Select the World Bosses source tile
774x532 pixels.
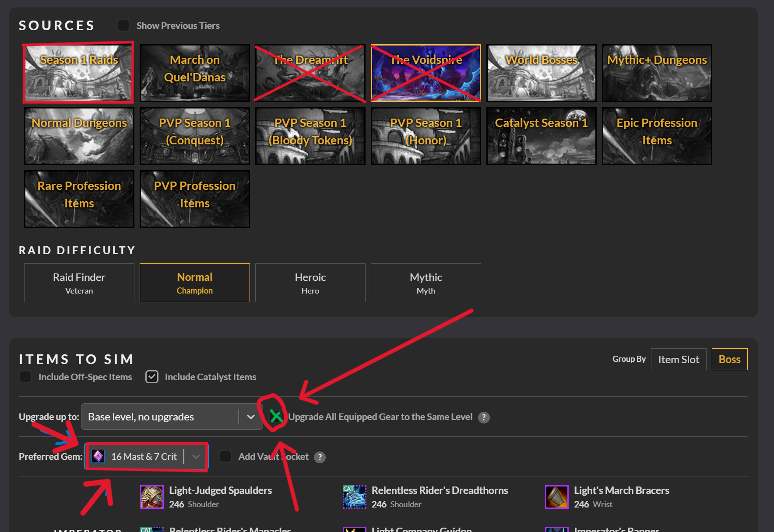tap(542, 73)
